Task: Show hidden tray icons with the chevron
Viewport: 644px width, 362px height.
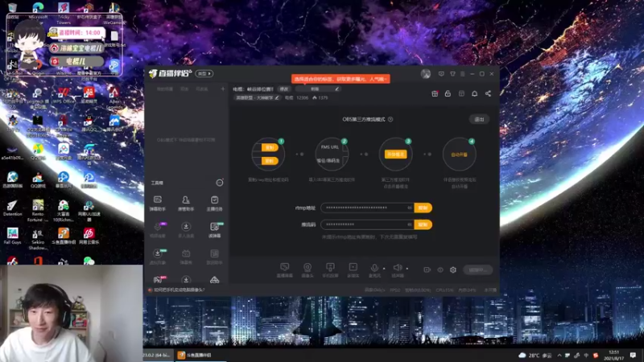Action: [x=559, y=356]
